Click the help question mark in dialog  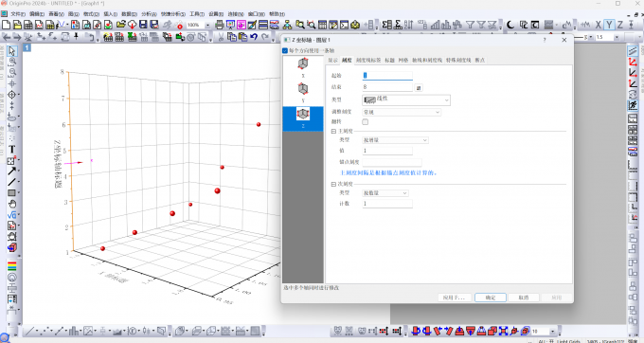(545, 40)
